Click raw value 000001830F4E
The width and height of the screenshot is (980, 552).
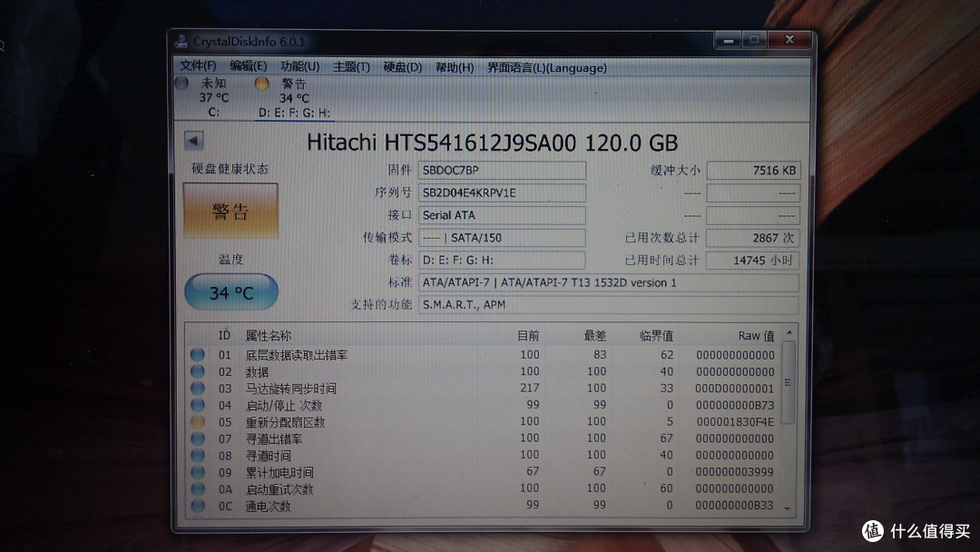pyautogui.click(x=735, y=422)
